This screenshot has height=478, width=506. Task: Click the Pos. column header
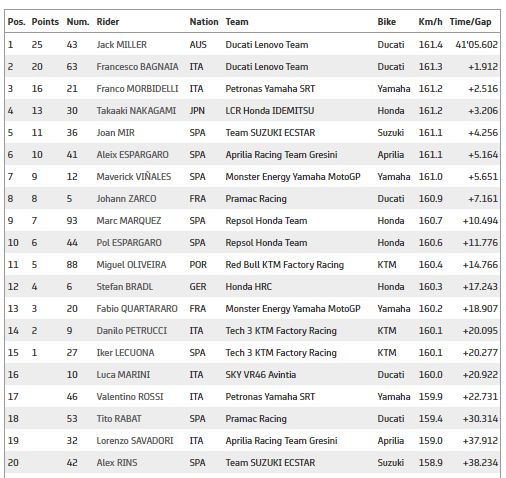[16, 22]
